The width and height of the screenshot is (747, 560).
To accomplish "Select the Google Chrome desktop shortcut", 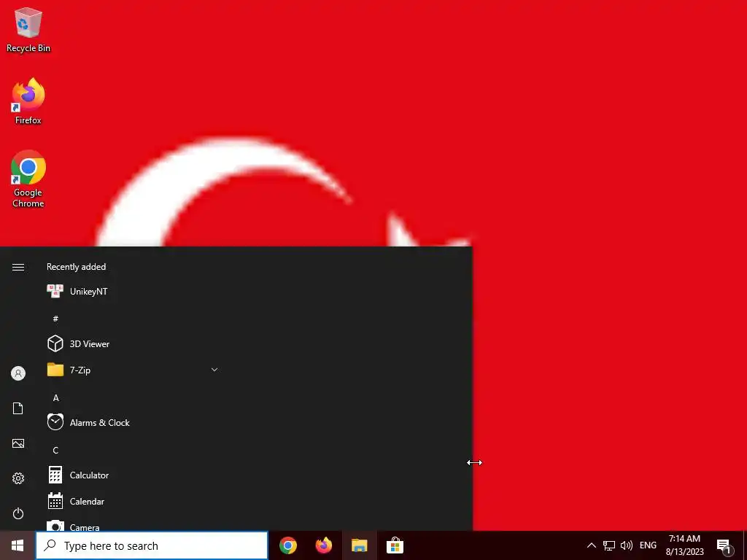I will click(x=28, y=179).
